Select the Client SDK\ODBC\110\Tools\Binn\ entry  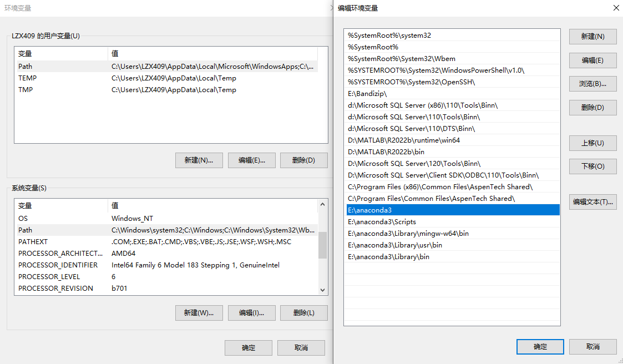click(x=453, y=175)
